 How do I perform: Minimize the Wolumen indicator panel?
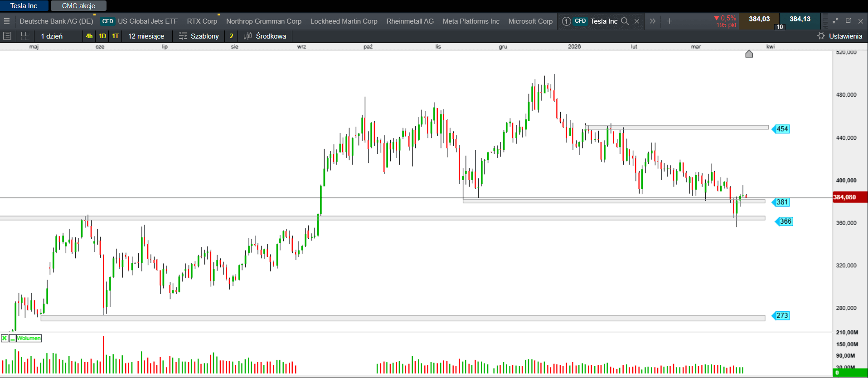coord(13,338)
